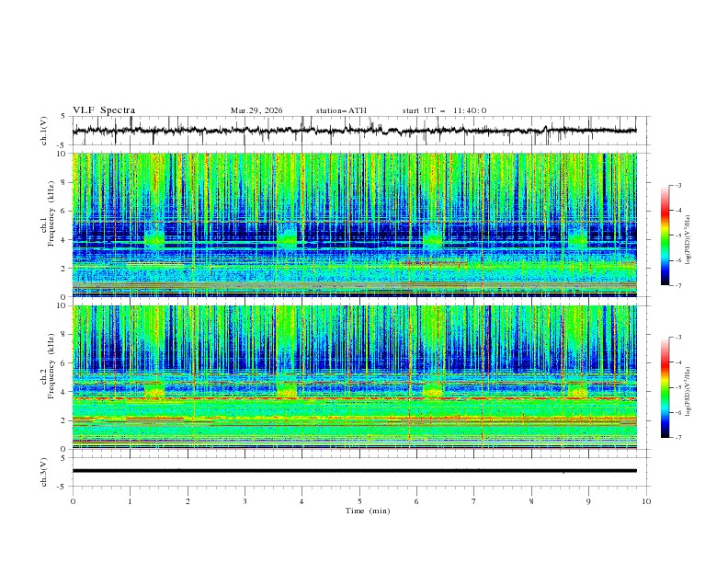Click the "-7" tick on ch.2 colorbar
The height and width of the screenshot is (563, 728).
pos(678,437)
